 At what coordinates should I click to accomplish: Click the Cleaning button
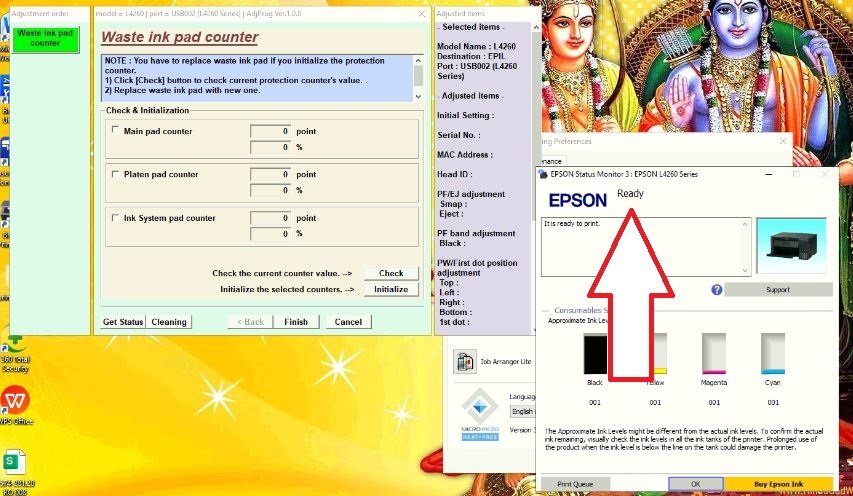click(169, 322)
